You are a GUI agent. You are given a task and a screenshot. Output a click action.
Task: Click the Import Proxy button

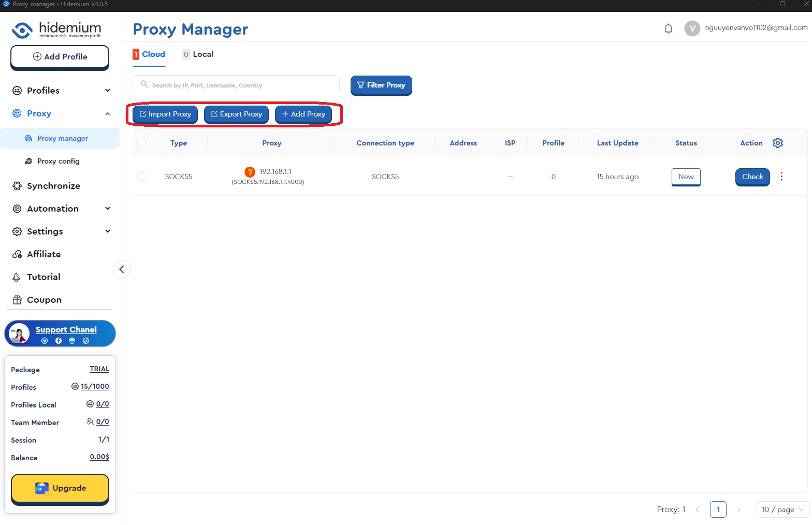click(165, 114)
